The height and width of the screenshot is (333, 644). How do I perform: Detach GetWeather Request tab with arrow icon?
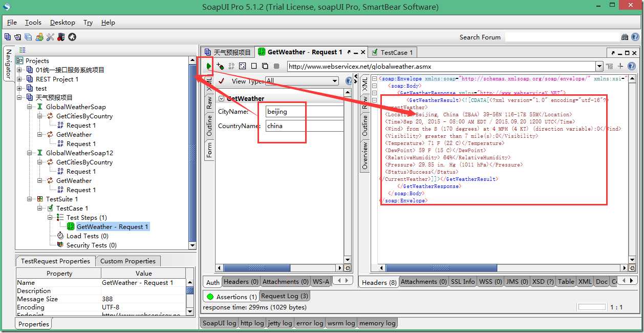pyautogui.click(x=350, y=52)
